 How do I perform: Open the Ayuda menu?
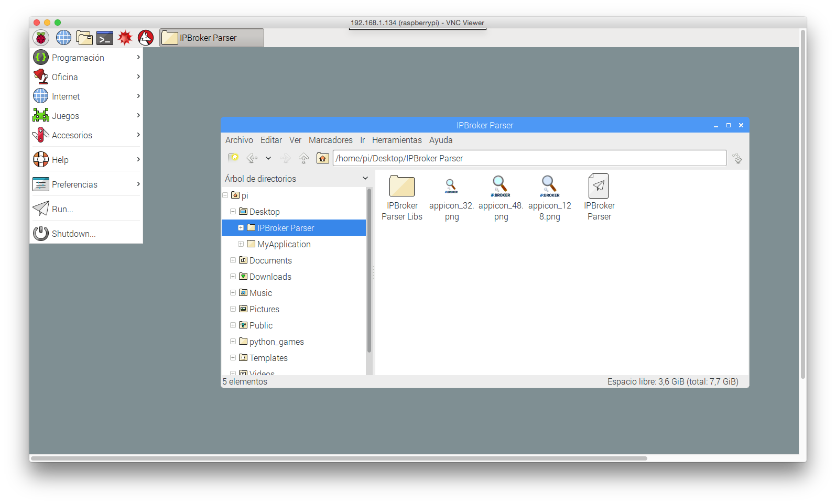tap(441, 140)
